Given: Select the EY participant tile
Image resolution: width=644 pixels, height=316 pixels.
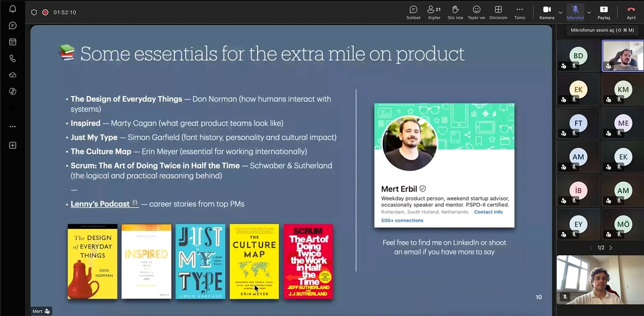Looking at the screenshot, I should click(x=578, y=224).
